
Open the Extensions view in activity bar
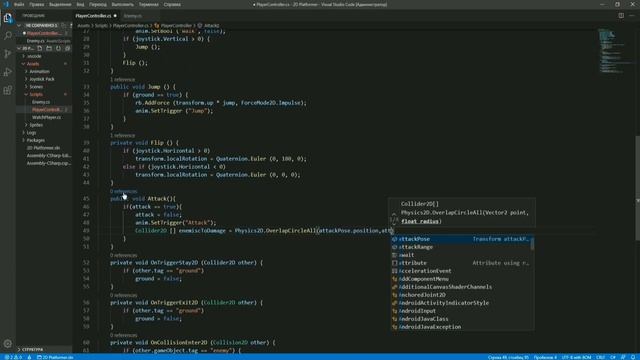tap(8, 90)
